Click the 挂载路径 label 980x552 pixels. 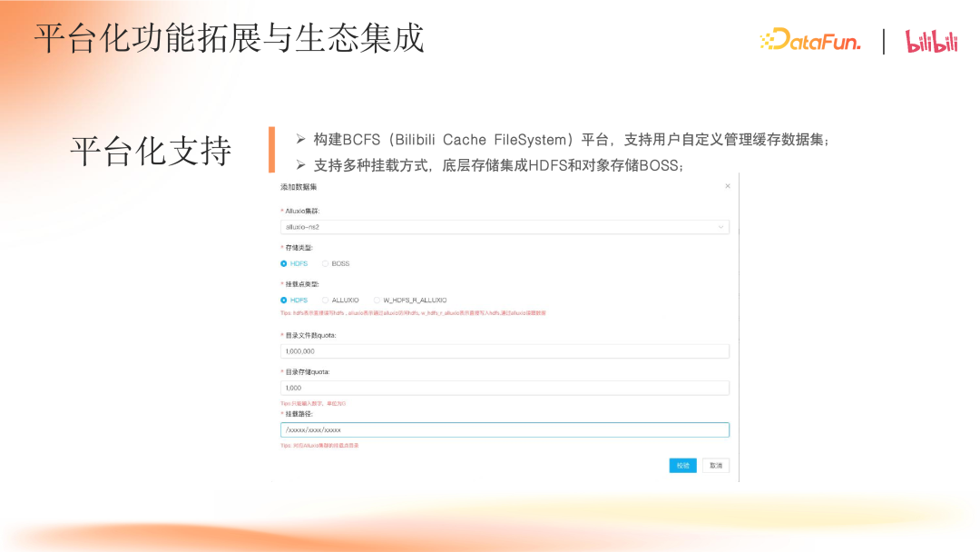point(297,414)
